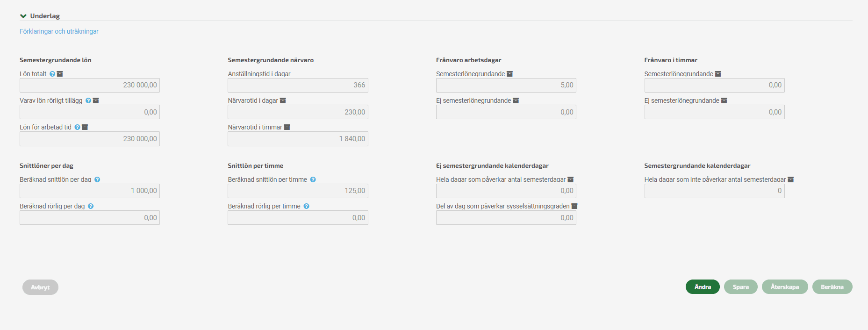Click the Spara button
868x330 pixels.
pos(741,287)
